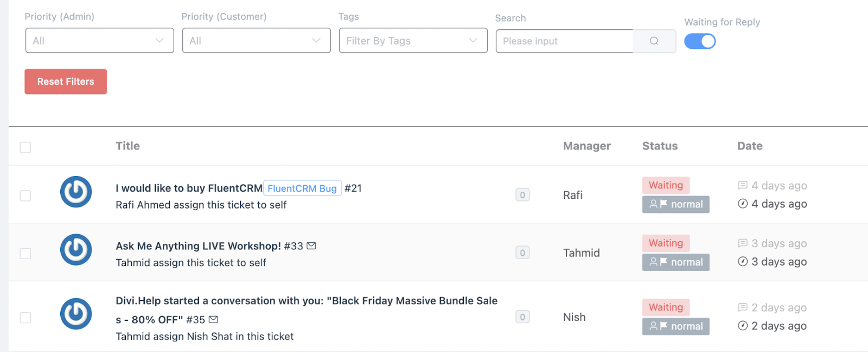This screenshot has width=868, height=352.
Task: Open the Filter By Tags dropdown
Action: click(x=413, y=41)
